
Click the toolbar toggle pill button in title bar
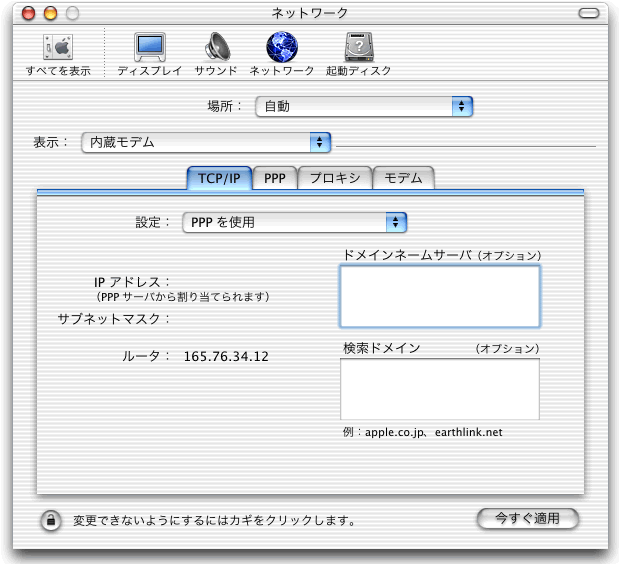(589, 13)
